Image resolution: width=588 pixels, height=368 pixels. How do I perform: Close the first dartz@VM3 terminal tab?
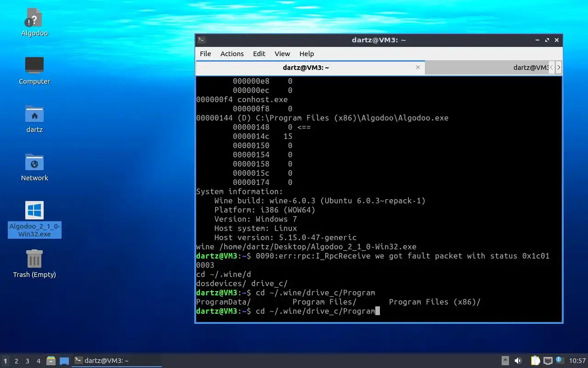(418, 67)
